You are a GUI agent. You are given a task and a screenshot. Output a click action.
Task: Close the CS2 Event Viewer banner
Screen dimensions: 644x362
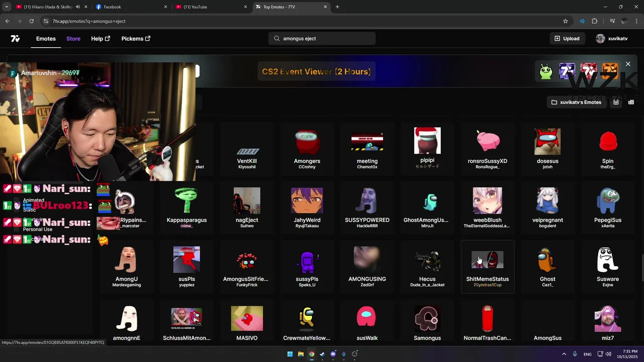(x=628, y=64)
